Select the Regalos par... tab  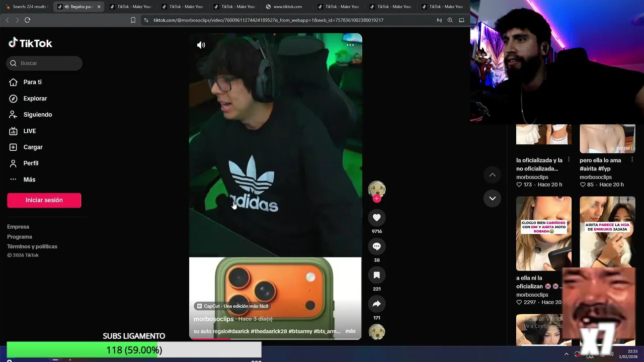78,7
